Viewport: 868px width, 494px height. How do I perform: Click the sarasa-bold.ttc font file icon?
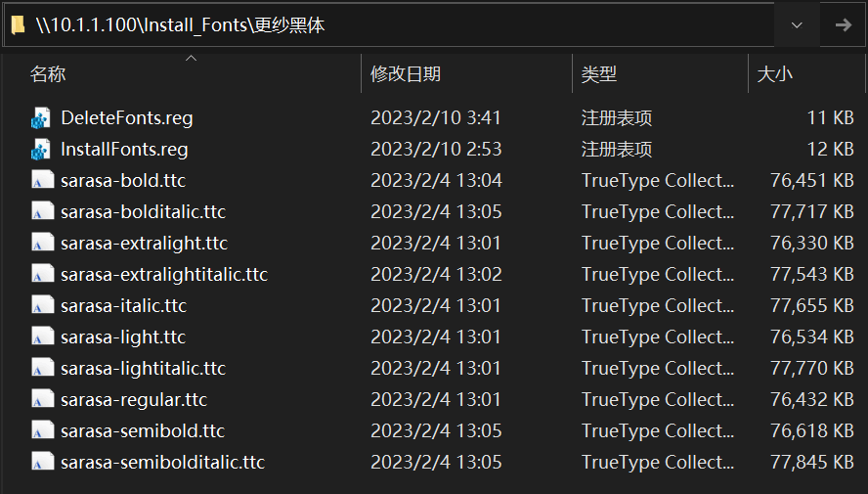tap(41, 181)
